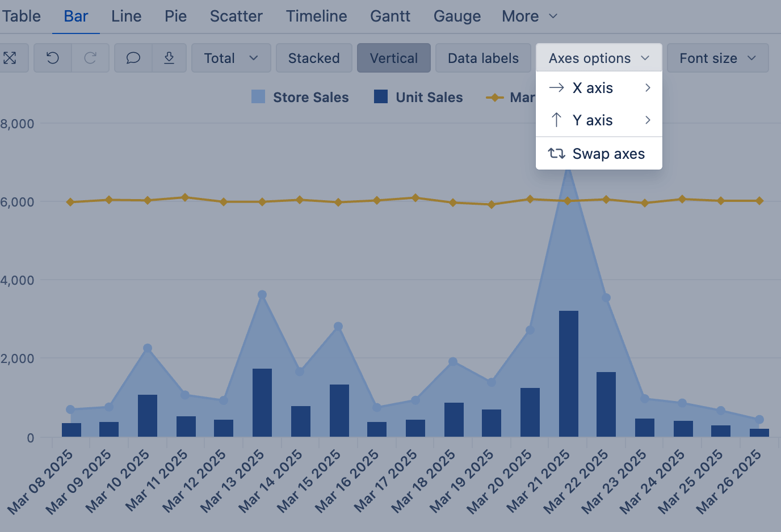Select the Scatter chart tab
The height and width of the screenshot is (532, 781).
(236, 16)
